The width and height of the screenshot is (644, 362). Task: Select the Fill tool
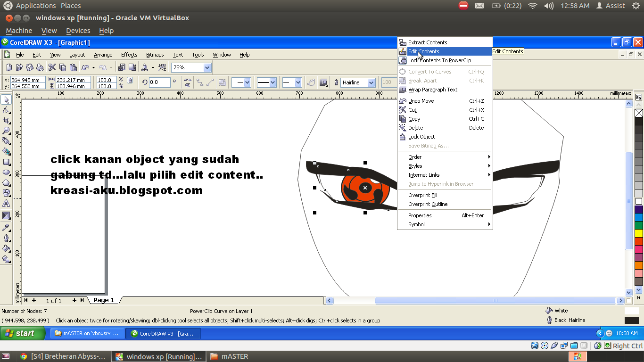click(6, 248)
